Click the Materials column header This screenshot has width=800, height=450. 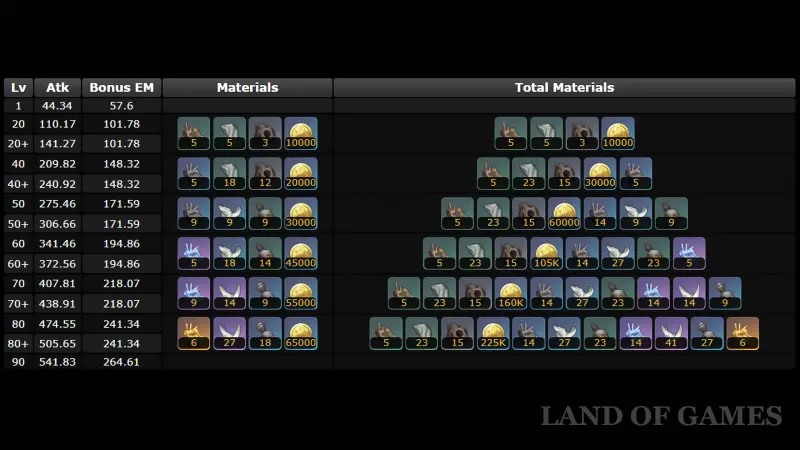click(247, 88)
